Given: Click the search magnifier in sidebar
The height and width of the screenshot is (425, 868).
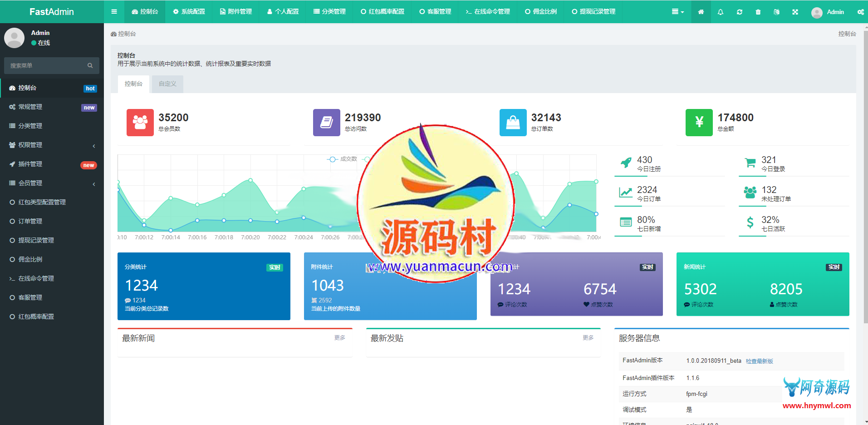Looking at the screenshot, I should pyautogui.click(x=90, y=65).
